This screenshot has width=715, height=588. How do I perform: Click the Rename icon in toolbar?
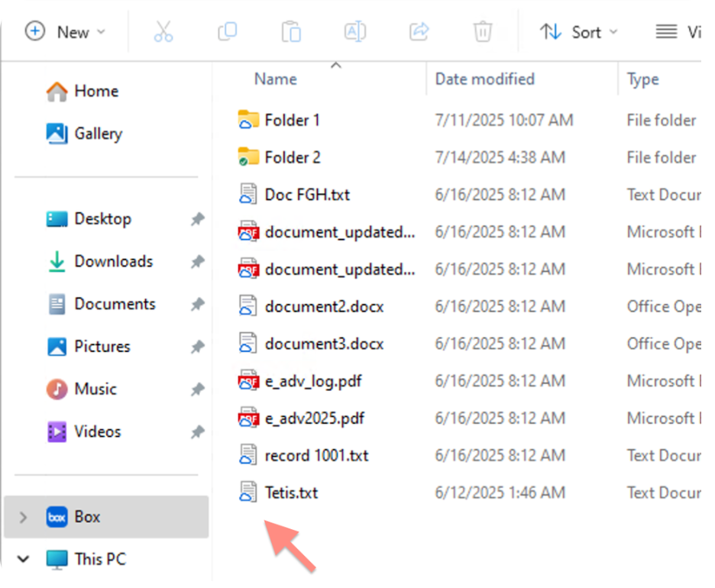(x=354, y=32)
